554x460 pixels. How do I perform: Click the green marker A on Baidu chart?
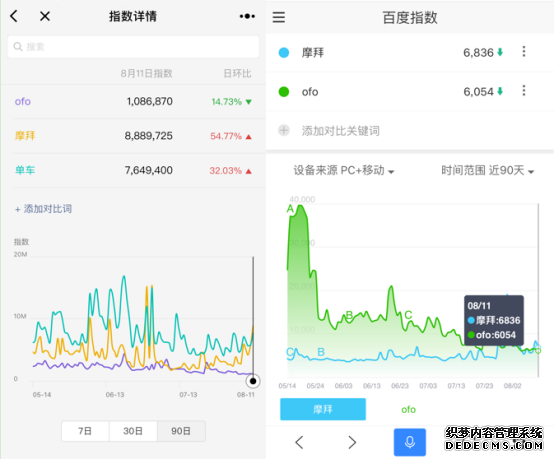pos(290,209)
